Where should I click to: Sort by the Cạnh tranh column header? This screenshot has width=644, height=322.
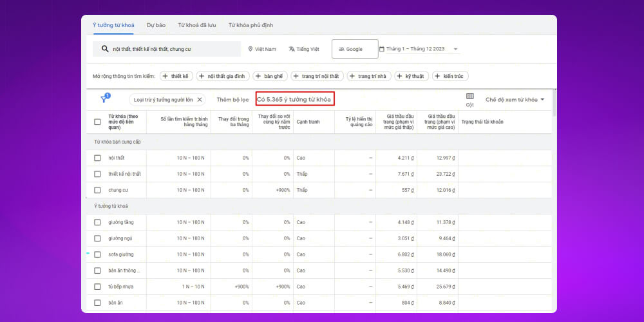click(308, 122)
